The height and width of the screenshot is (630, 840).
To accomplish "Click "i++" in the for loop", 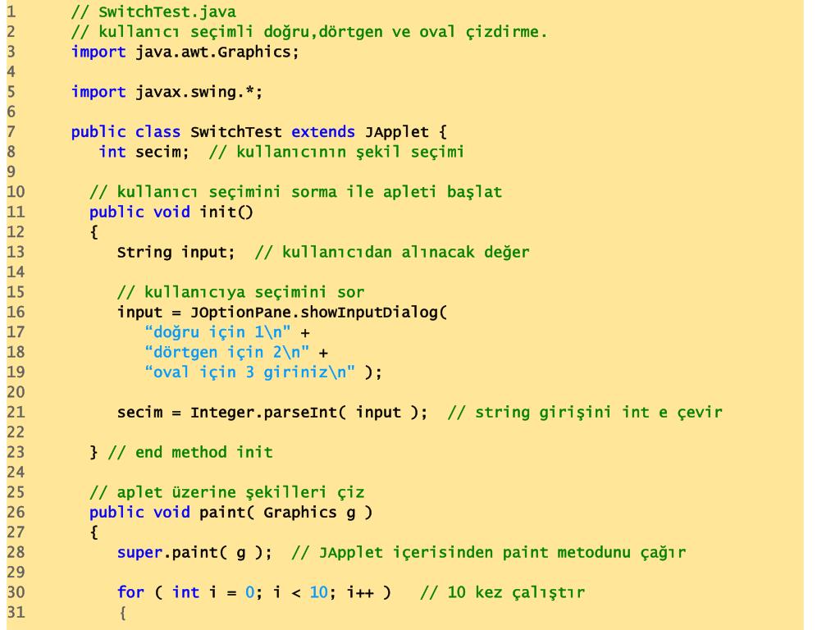I will (360, 592).
